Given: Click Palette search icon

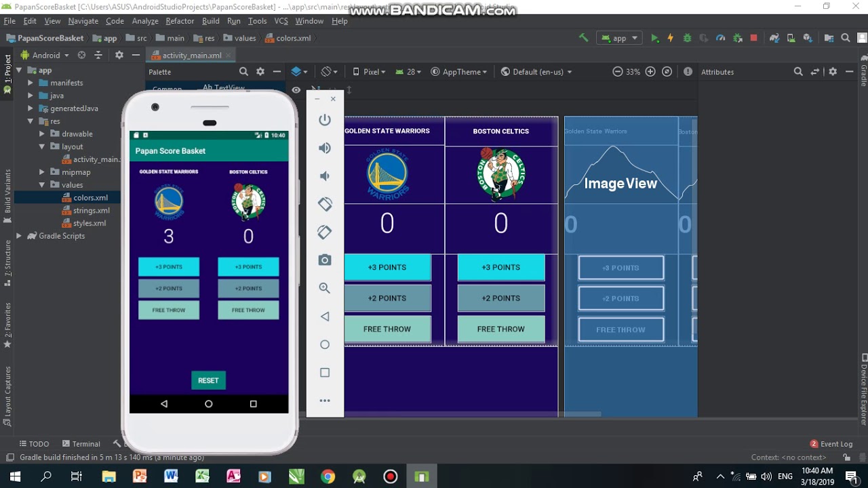Looking at the screenshot, I should pyautogui.click(x=243, y=71).
